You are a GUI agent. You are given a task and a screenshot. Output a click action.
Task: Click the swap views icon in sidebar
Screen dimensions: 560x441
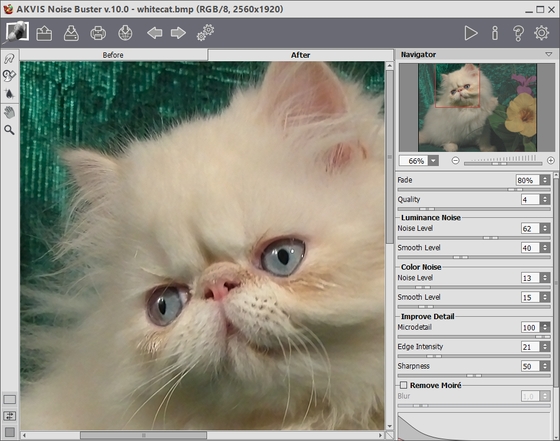[10, 416]
